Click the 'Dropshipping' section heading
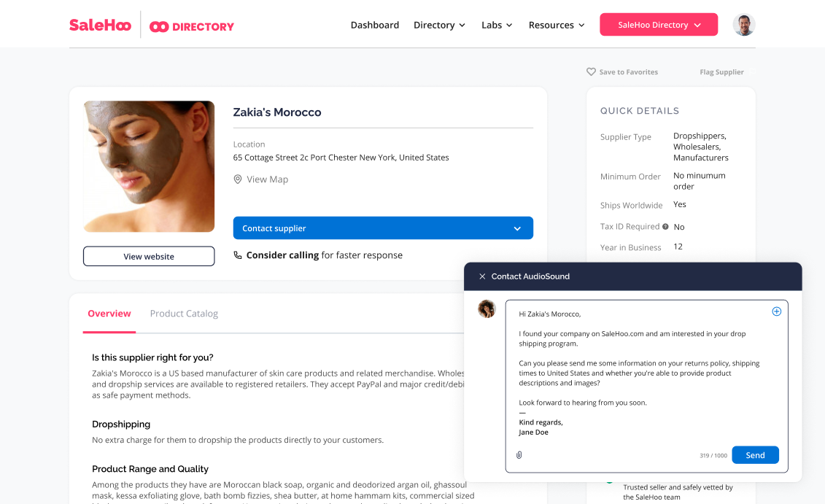Image resolution: width=825 pixels, height=504 pixels. [121, 424]
